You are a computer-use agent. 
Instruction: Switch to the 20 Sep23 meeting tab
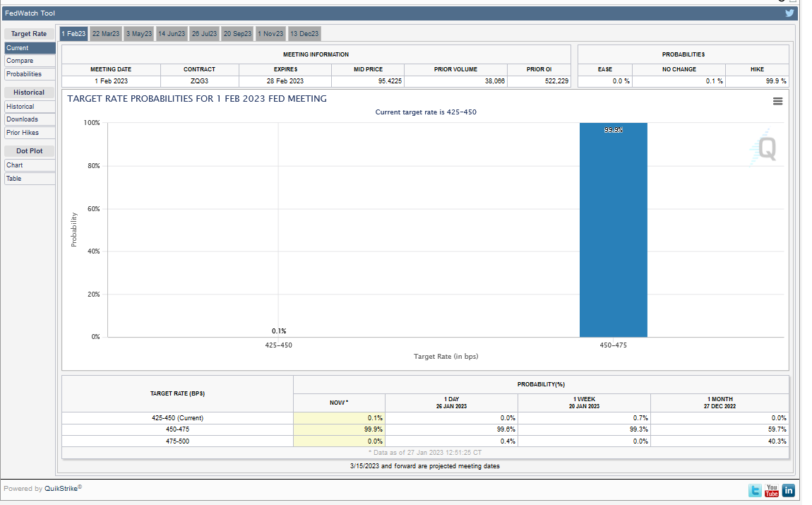pyautogui.click(x=237, y=34)
